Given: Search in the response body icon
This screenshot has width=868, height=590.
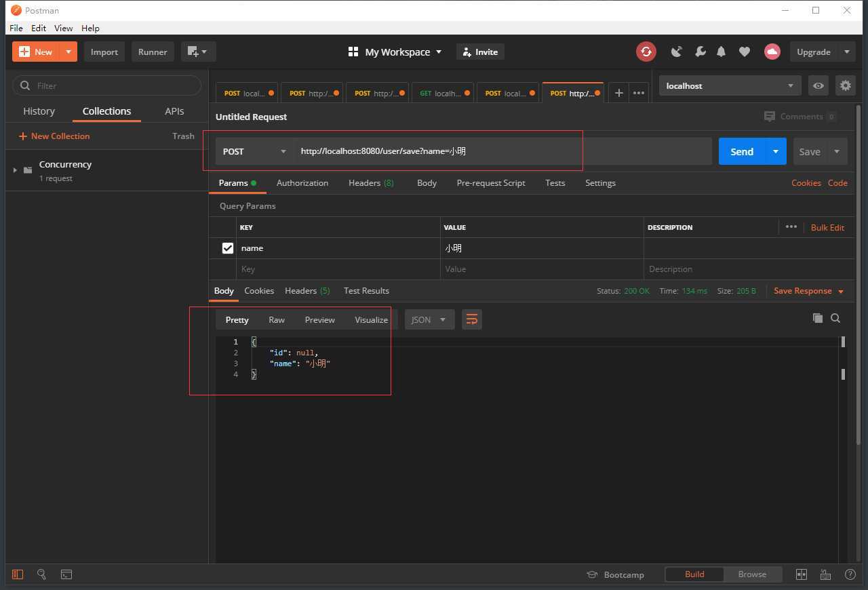Looking at the screenshot, I should [835, 318].
